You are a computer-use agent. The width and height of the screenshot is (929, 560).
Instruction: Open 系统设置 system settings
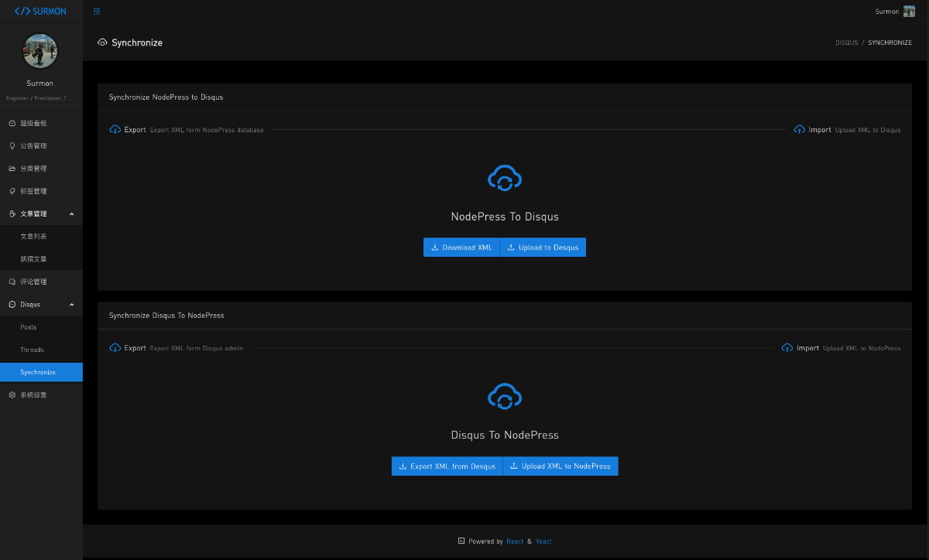33,395
